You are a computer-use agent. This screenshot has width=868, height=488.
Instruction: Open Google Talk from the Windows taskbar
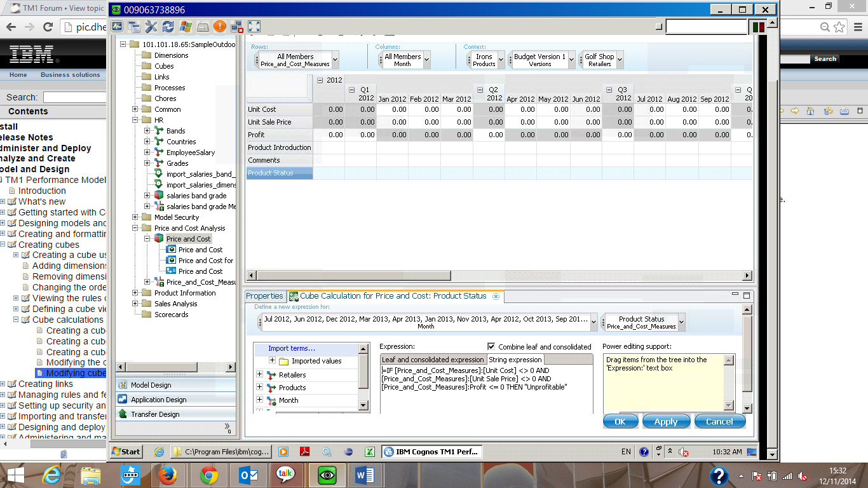click(x=286, y=475)
